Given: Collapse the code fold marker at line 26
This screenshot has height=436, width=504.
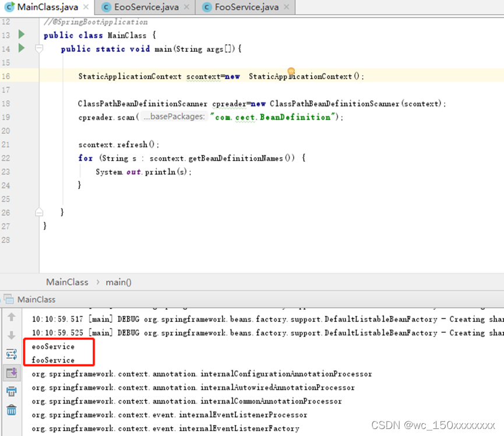Looking at the screenshot, I should pos(39,212).
